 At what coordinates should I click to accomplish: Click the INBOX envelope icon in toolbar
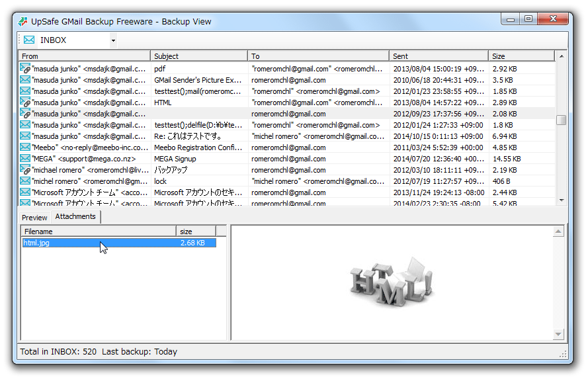[29, 40]
